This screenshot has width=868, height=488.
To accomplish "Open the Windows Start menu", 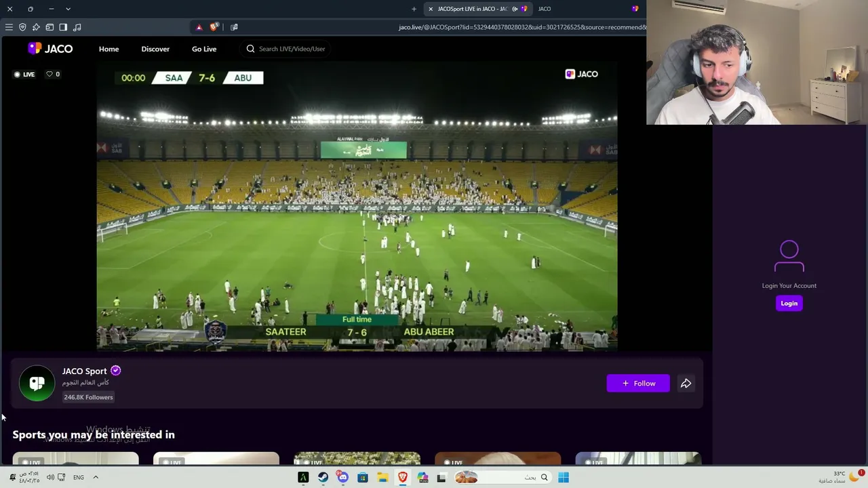I will (x=564, y=478).
